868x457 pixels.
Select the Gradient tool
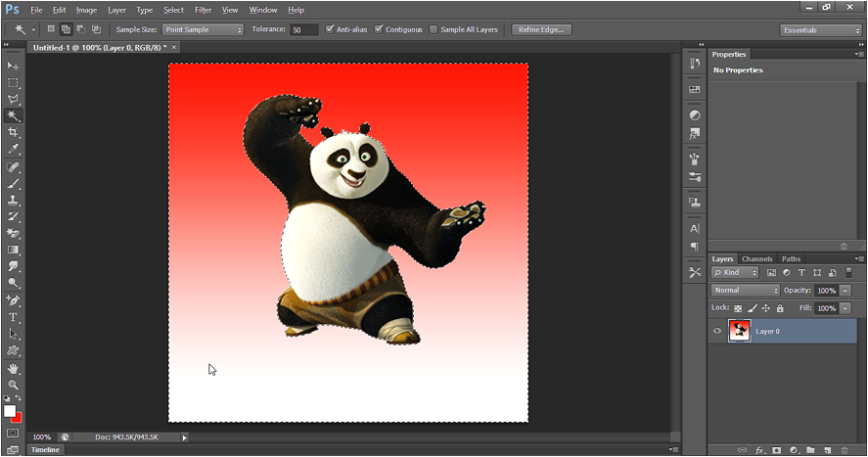13,251
